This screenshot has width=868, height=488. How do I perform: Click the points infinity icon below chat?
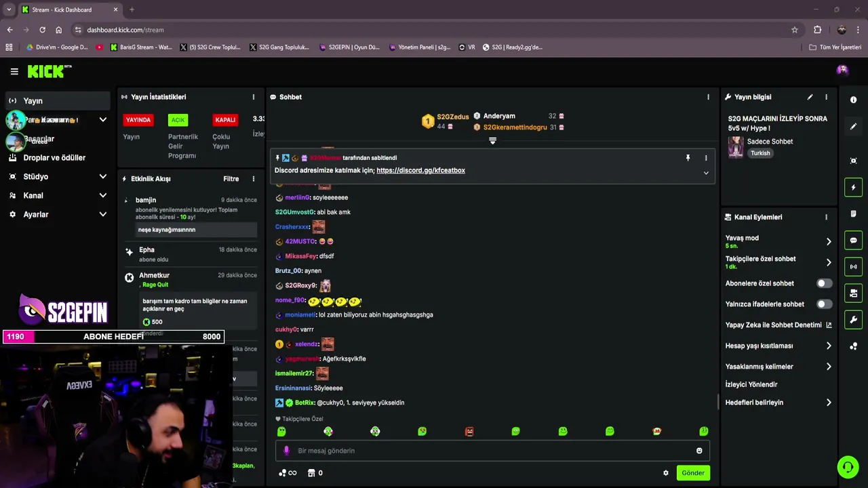pos(288,473)
